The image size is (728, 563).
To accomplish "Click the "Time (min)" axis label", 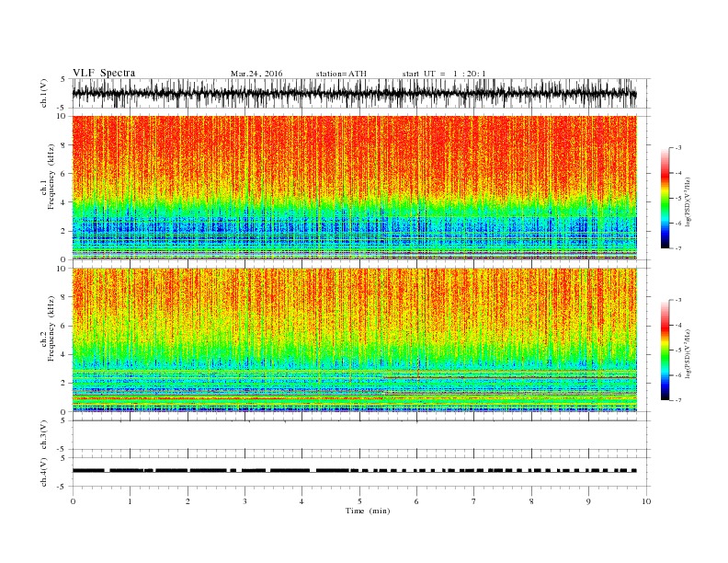I will (x=368, y=511).
